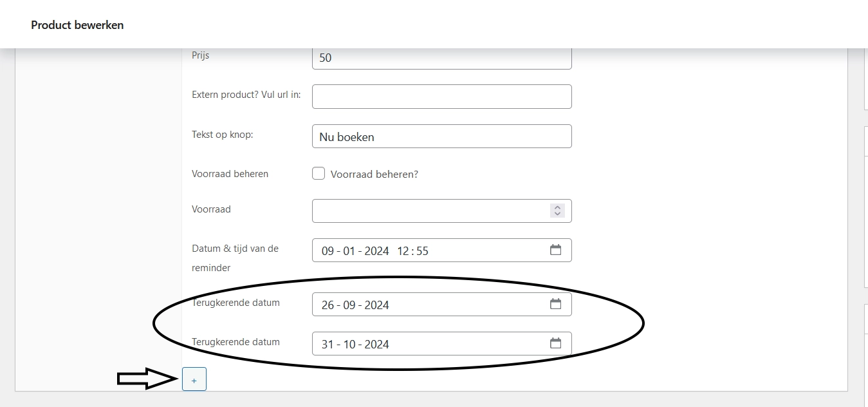Click inside the empty Voorraad number field
This screenshot has width=868, height=407.
point(428,211)
